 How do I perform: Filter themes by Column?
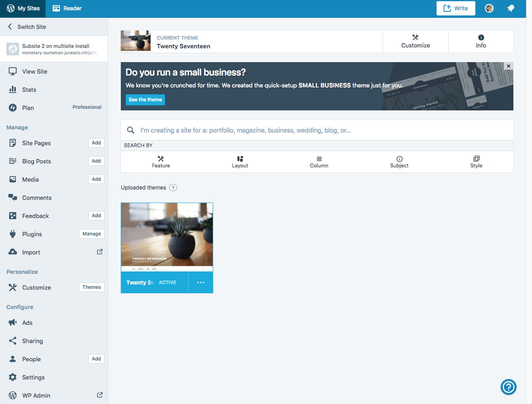[x=319, y=162]
